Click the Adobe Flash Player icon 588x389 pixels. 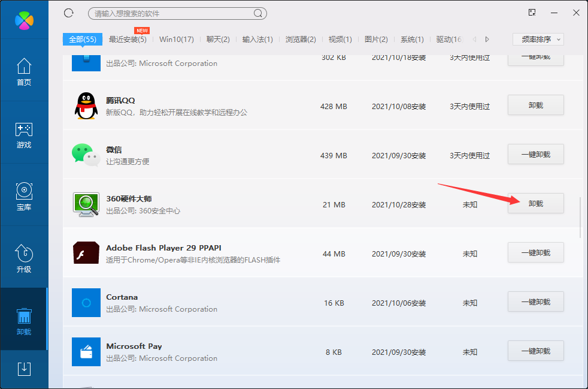[x=86, y=253]
